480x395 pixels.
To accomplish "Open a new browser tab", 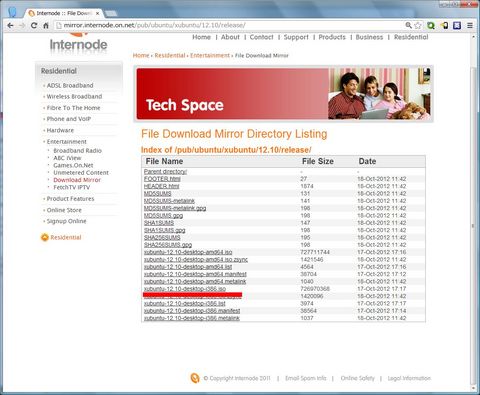I will [x=111, y=14].
